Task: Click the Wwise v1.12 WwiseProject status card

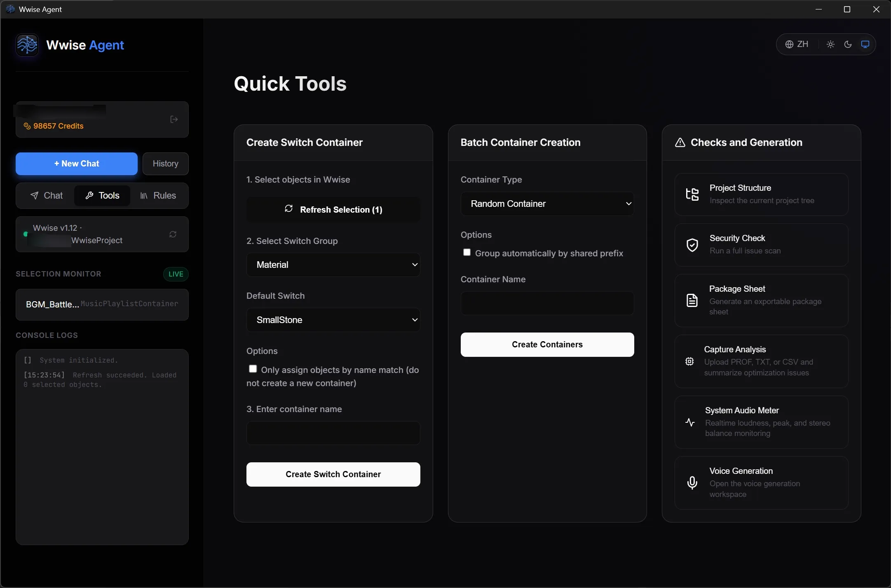Action: click(x=102, y=234)
